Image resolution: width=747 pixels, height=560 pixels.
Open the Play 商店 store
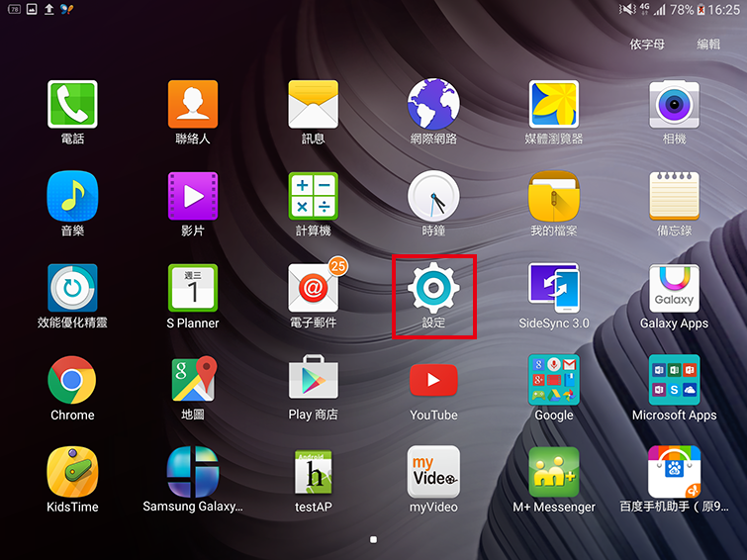[313, 377]
